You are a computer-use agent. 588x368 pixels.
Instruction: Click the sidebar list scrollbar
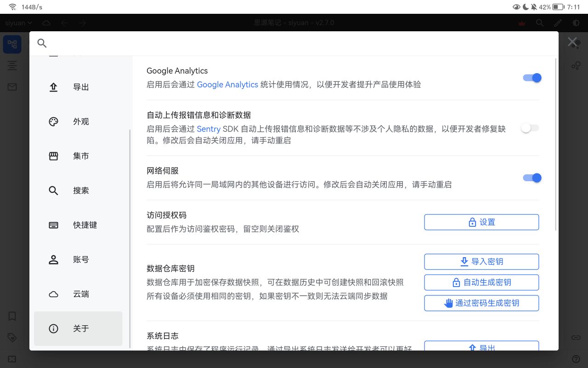tap(130, 238)
